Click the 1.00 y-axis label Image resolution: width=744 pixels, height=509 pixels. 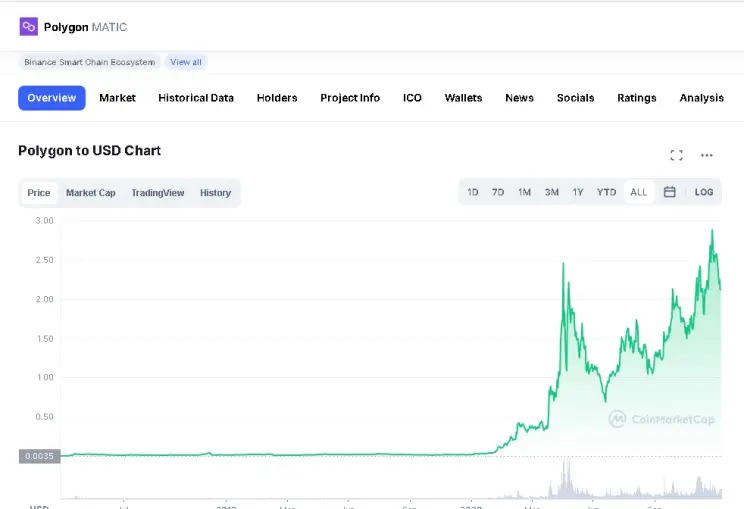coord(45,377)
